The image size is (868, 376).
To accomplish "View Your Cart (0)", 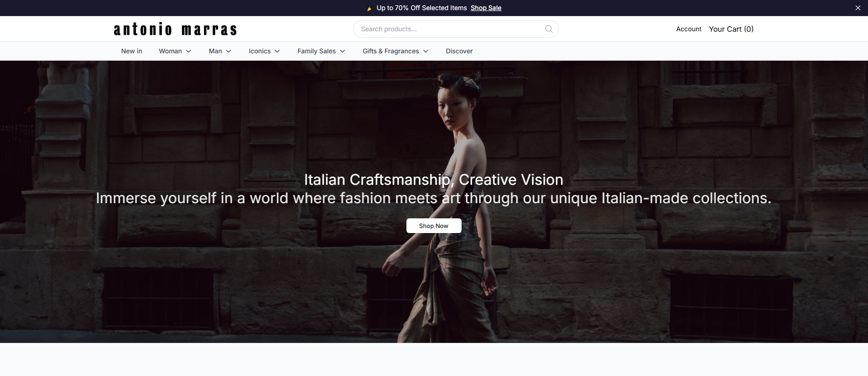I will pos(731,29).
